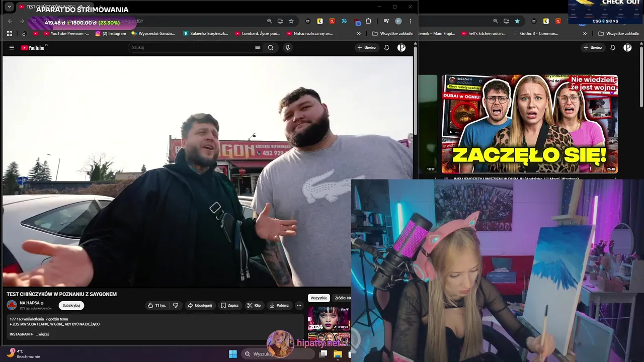Click the red search extension icon, front window

click(332, 21)
